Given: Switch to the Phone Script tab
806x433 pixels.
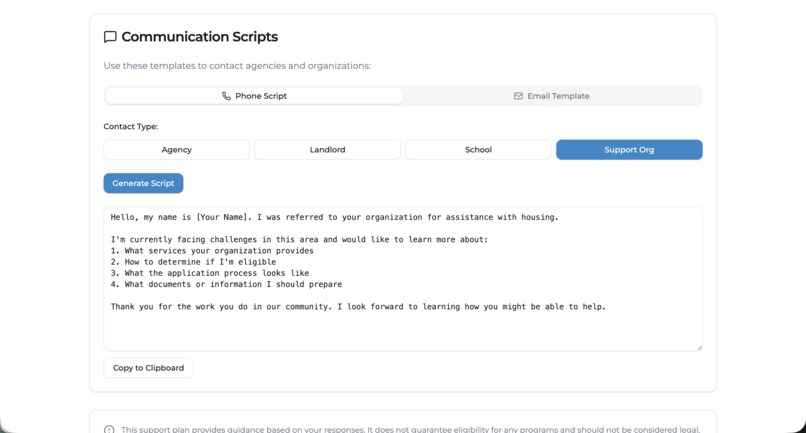Looking at the screenshot, I should [x=254, y=96].
